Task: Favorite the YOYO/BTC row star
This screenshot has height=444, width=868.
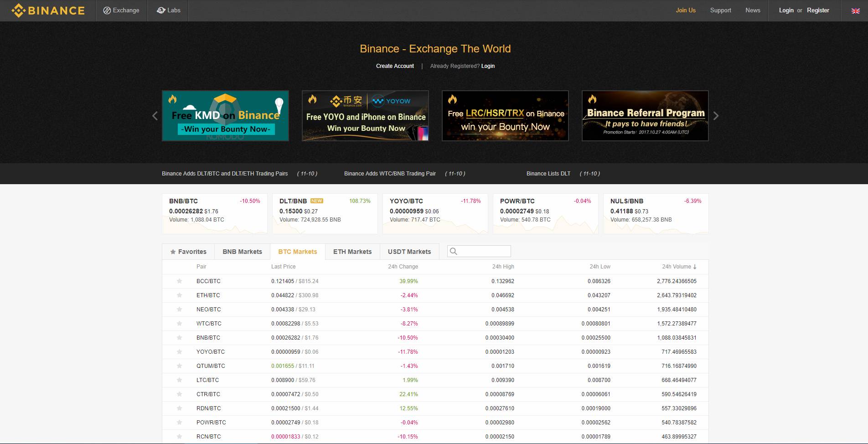Action: point(180,352)
